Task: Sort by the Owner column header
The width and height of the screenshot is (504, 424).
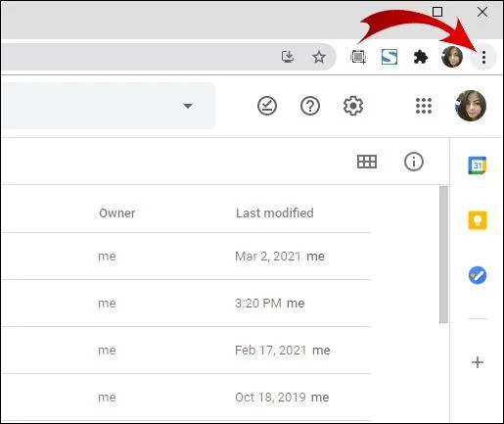Action: point(117,212)
